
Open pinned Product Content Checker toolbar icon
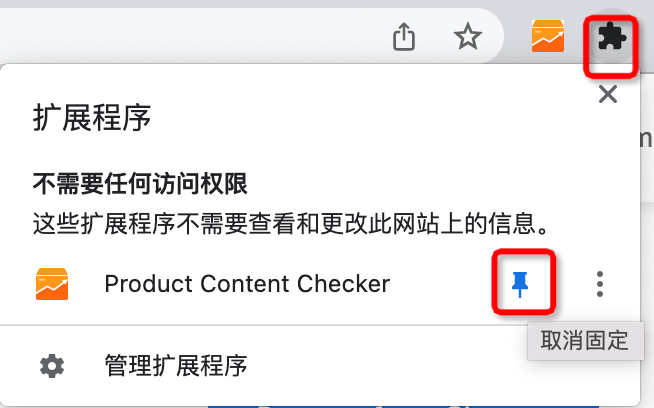point(548,36)
